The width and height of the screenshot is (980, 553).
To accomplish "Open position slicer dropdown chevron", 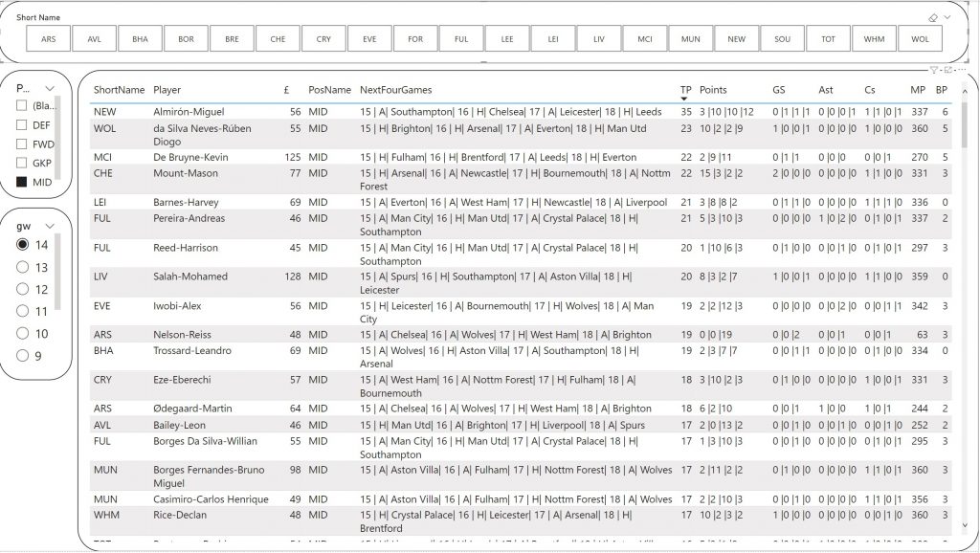I will pyautogui.click(x=50, y=88).
